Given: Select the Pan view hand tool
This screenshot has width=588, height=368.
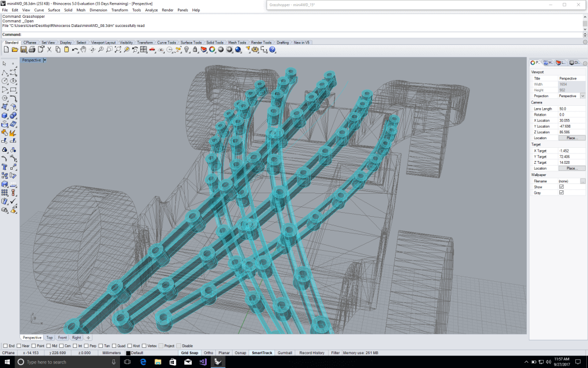Looking at the screenshot, I should 83,50.
